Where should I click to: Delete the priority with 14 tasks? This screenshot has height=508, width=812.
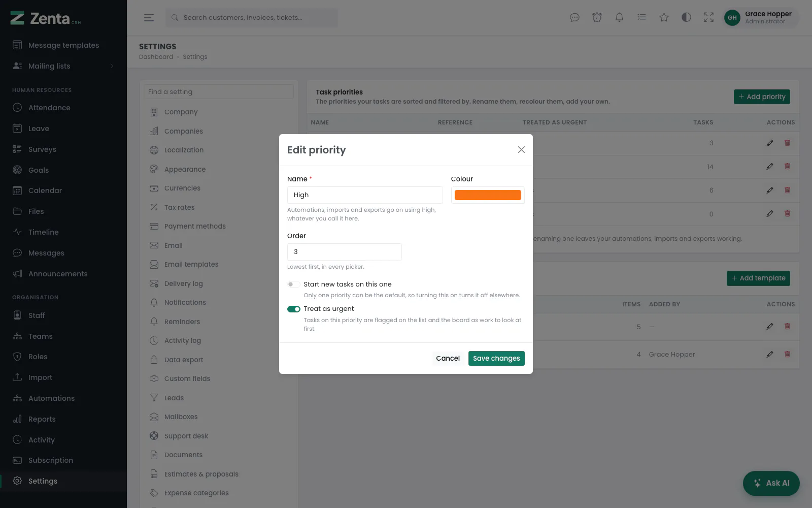point(787,167)
